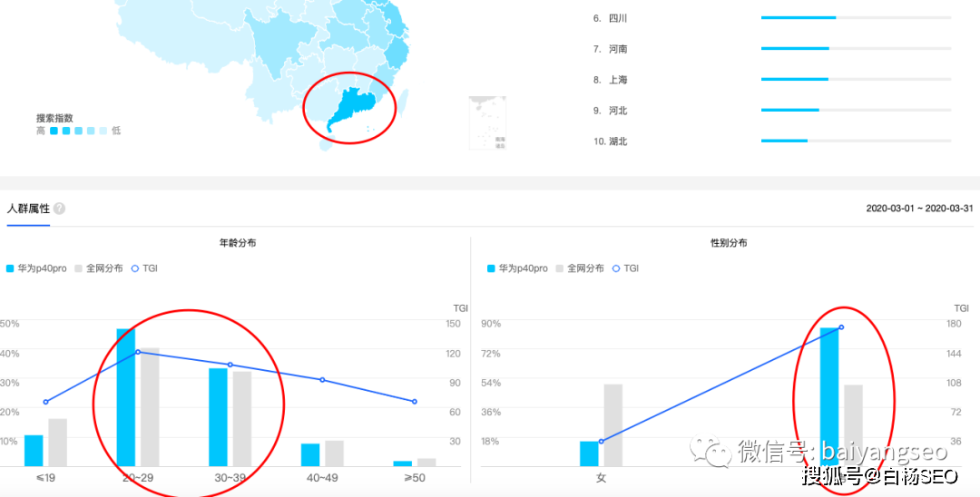Toggle 华为p40pro legend in gender distribution chart

(x=517, y=268)
